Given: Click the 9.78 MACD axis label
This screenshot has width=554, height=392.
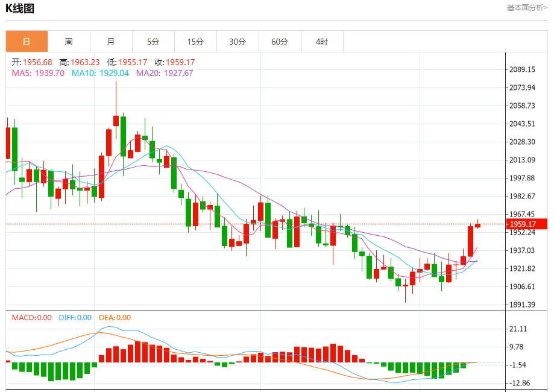Looking at the screenshot, I should pos(516,347).
